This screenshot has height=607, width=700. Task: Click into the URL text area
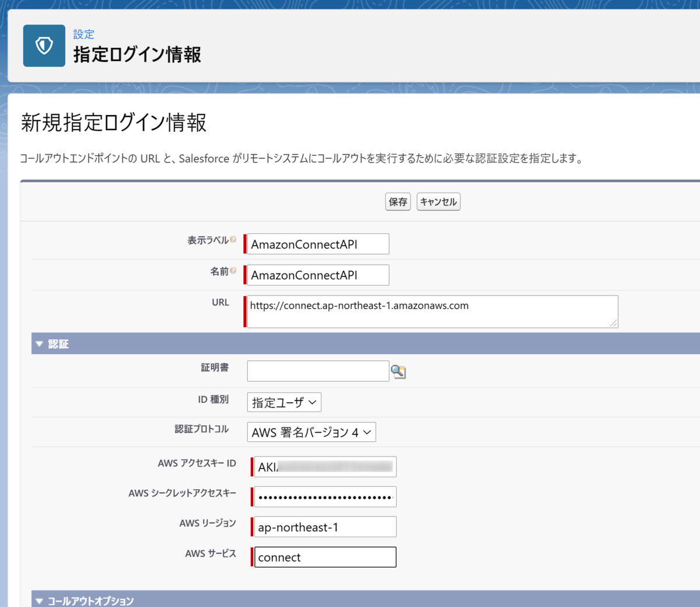(x=432, y=311)
